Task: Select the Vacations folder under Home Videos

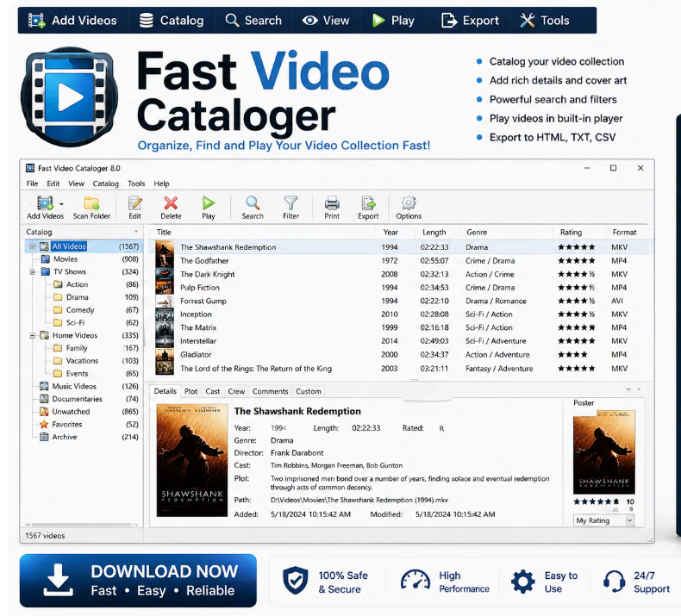Action: (x=76, y=361)
